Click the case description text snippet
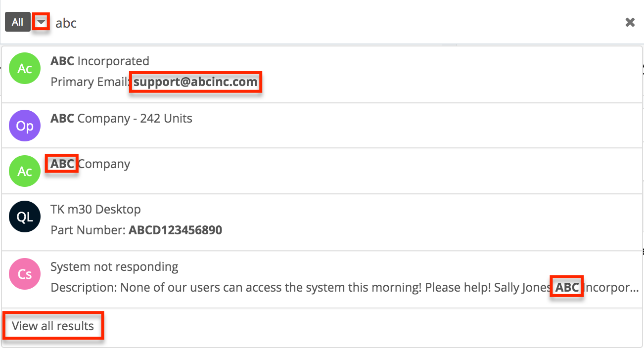This screenshot has width=644, height=348. pos(297,287)
